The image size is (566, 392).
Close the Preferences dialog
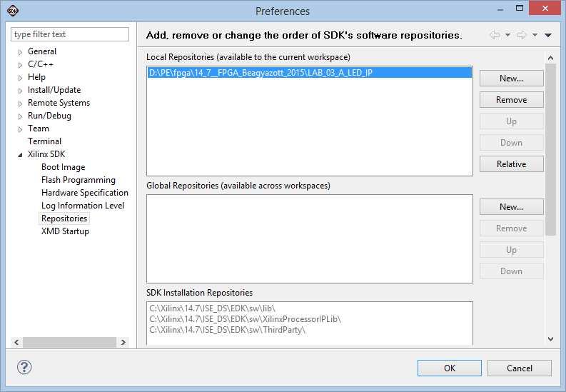tap(545, 8)
